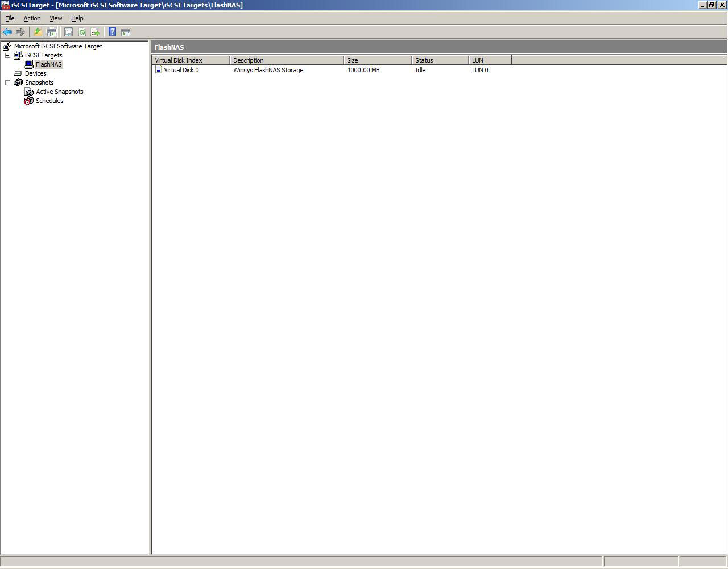The height and width of the screenshot is (569, 728).
Task: Toggle Show/Hide Action Pane button
Action: 126,32
